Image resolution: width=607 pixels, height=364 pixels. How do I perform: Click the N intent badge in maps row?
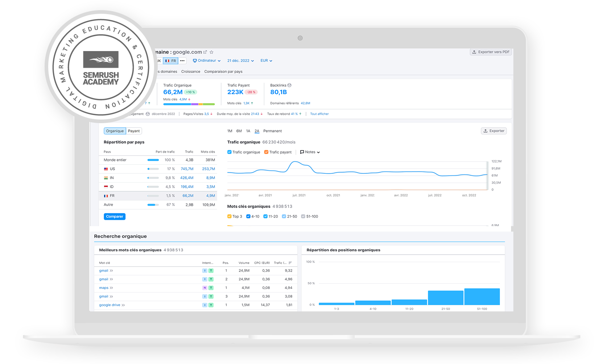tap(205, 288)
